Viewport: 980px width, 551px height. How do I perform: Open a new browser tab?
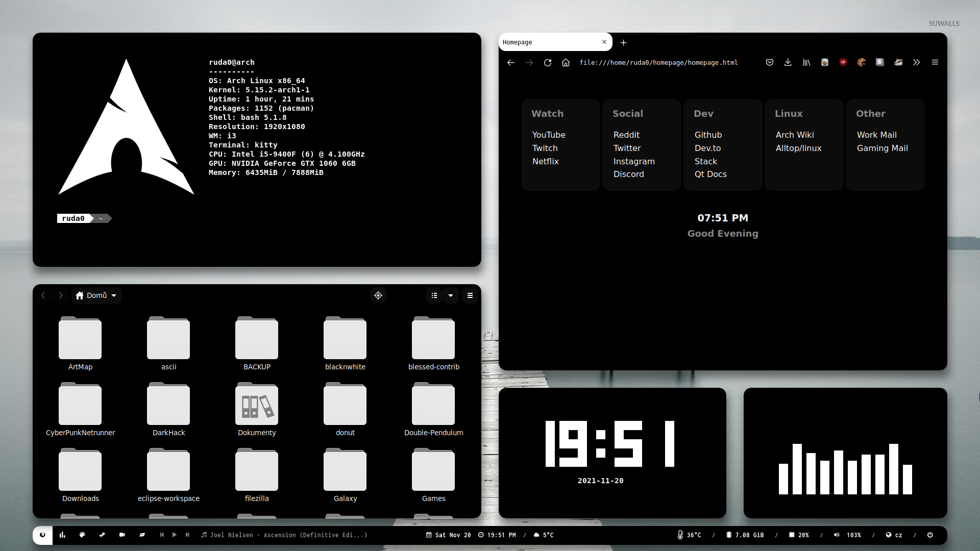point(623,43)
